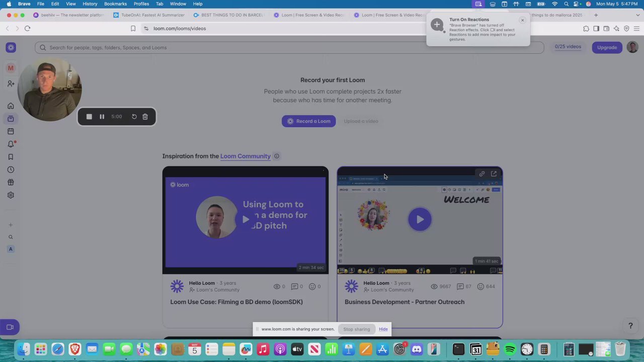Open the Loom Community link

(x=246, y=156)
